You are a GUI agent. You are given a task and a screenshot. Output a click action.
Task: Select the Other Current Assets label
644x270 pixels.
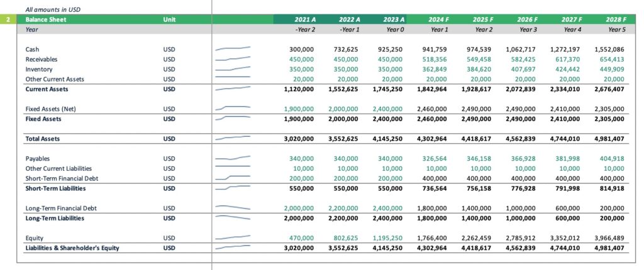(x=55, y=79)
